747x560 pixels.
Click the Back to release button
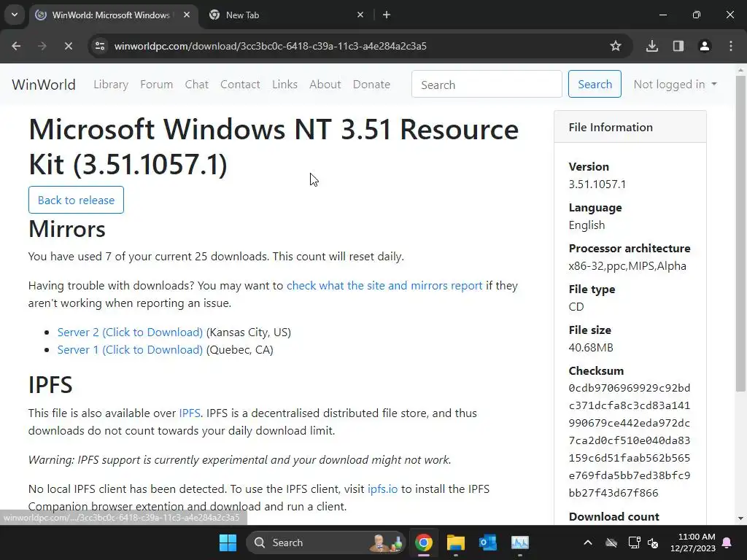76,200
